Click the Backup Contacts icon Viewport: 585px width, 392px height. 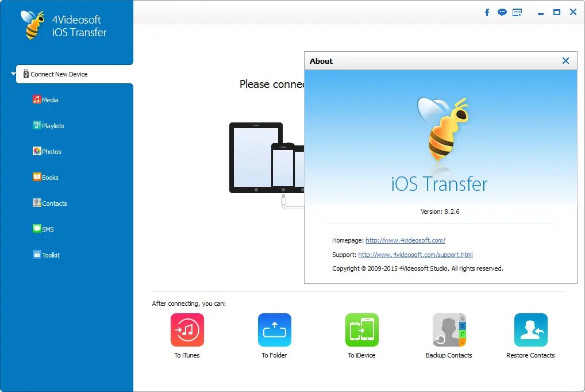449,330
